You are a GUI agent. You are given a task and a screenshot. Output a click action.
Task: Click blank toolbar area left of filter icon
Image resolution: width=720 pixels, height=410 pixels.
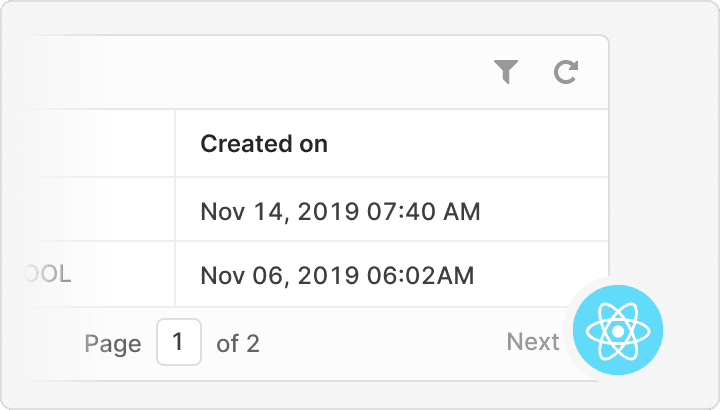300,72
